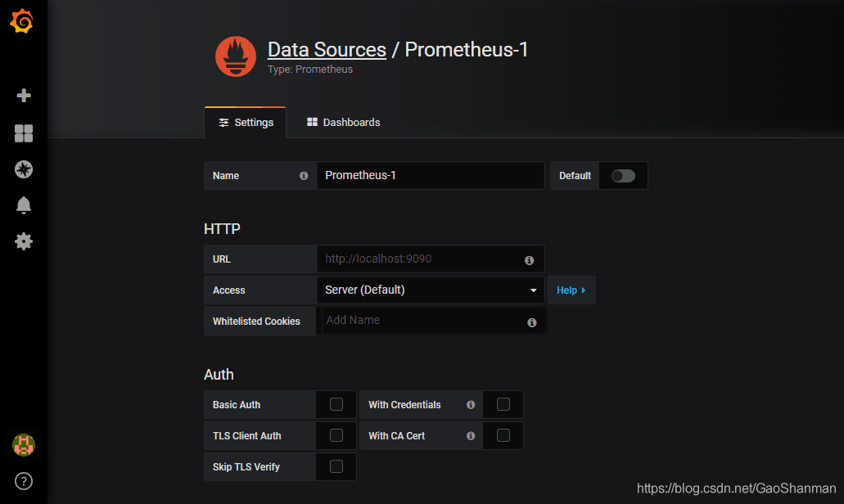Open the Explore compass icon
The height and width of the screenshot is (504, 844).
[24, 169]
